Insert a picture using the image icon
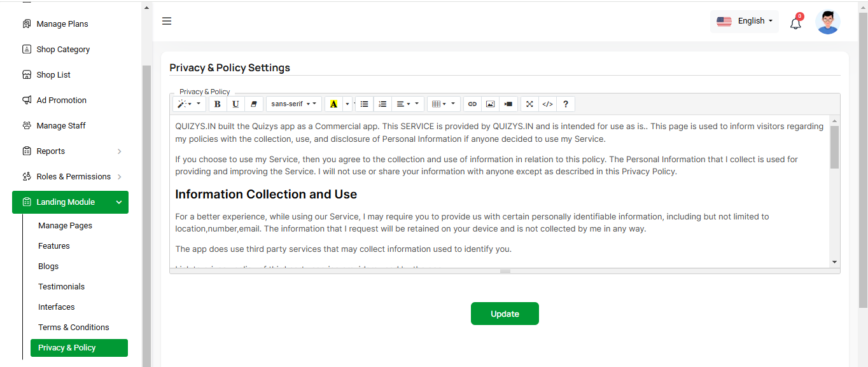Viewport: 868px width, 367px height. (490, 104)
